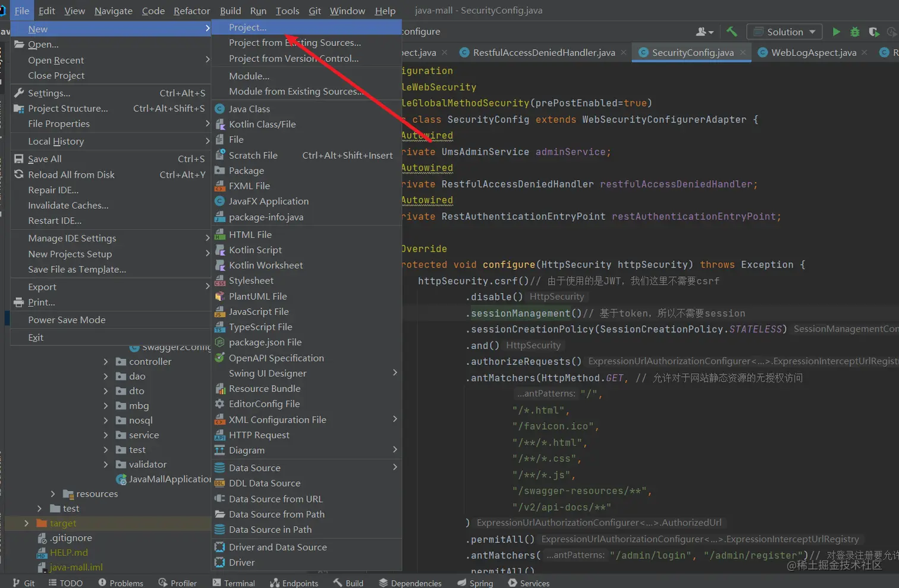Switch to WebLogAspect.java editor tab
899x588 pixels.
point(813,53)
